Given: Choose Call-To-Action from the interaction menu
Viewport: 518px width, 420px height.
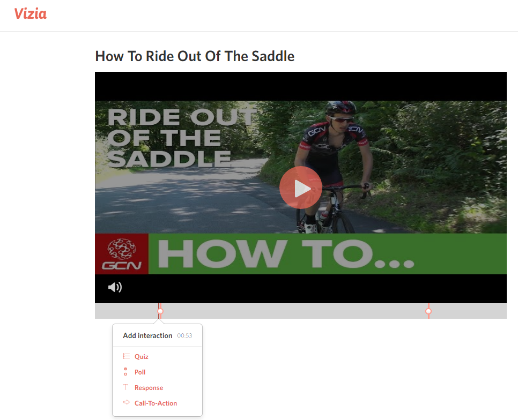Looking at the screenshot, I should click(156, 403).
